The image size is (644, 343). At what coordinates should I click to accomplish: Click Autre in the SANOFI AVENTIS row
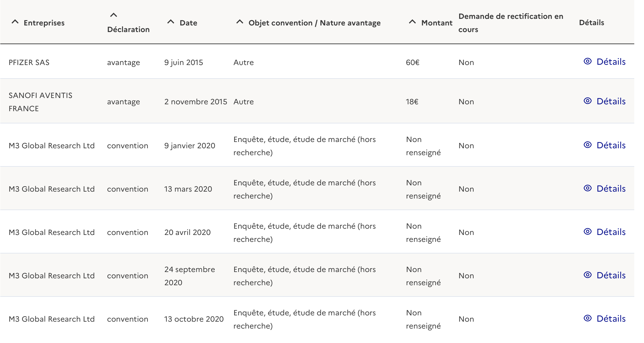(244, 102)
